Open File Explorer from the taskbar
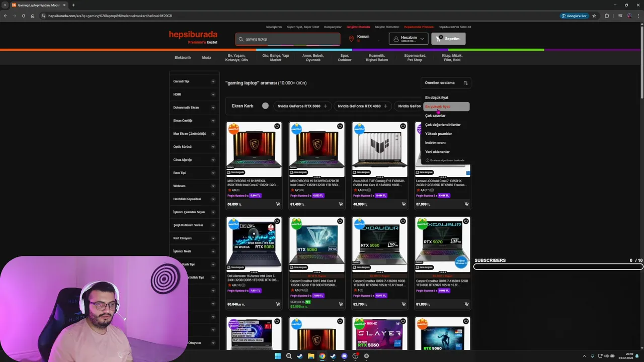The height and width of the screenshot is (362, 644). (311, 356)
